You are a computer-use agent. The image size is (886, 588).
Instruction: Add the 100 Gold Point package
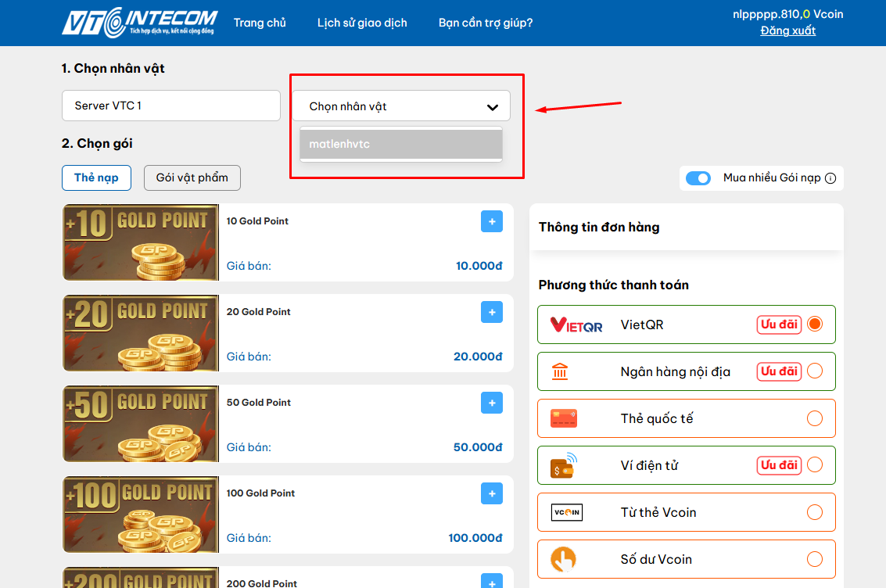coord(492,493)
